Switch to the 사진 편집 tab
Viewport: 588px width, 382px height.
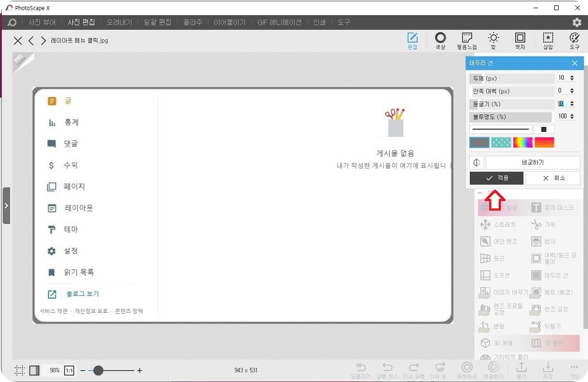(x=81, y=22)
